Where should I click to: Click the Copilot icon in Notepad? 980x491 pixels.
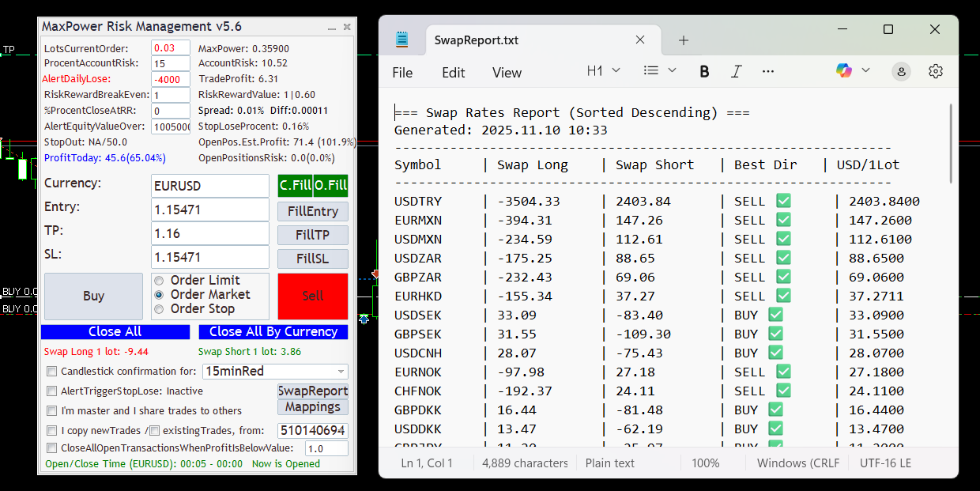[x=844, y=71]
